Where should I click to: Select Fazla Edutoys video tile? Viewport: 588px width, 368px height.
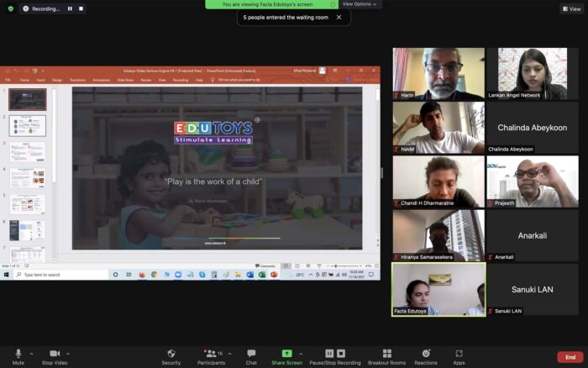point(438,289)
